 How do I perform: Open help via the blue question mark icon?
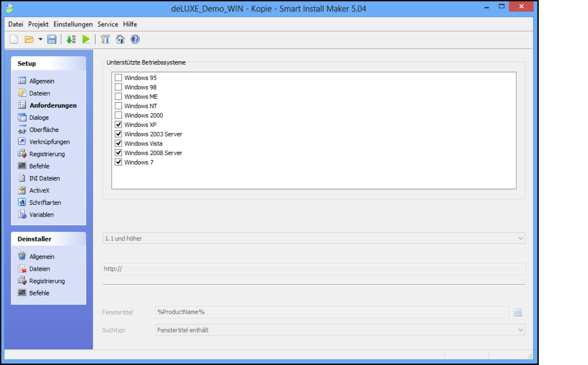click(135, 39)
